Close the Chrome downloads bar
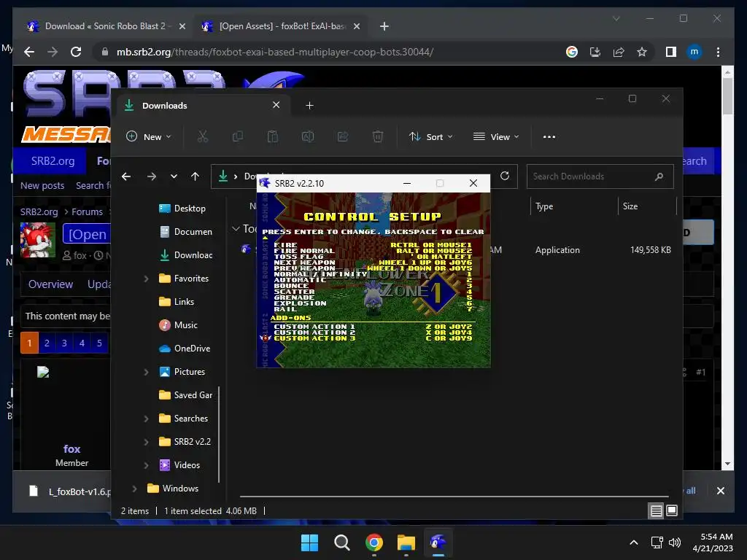The image size is (747, 560). point(720,491)
